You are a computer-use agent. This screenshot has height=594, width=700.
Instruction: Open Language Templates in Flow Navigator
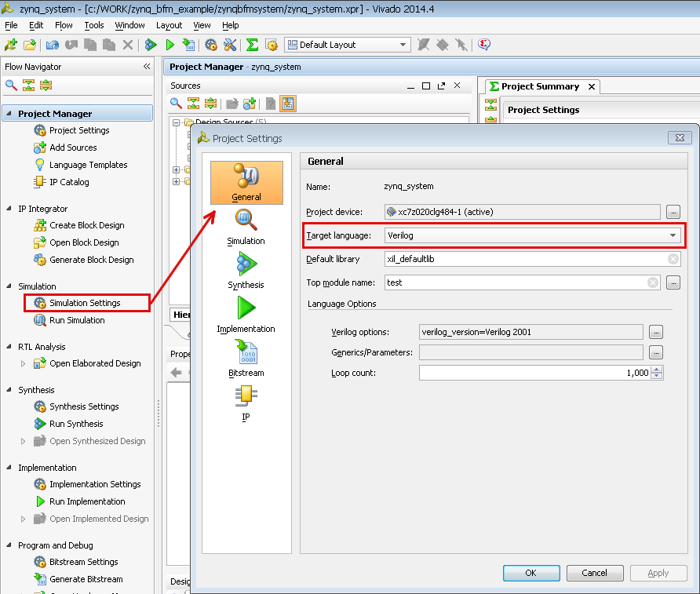tap(89, 165)
